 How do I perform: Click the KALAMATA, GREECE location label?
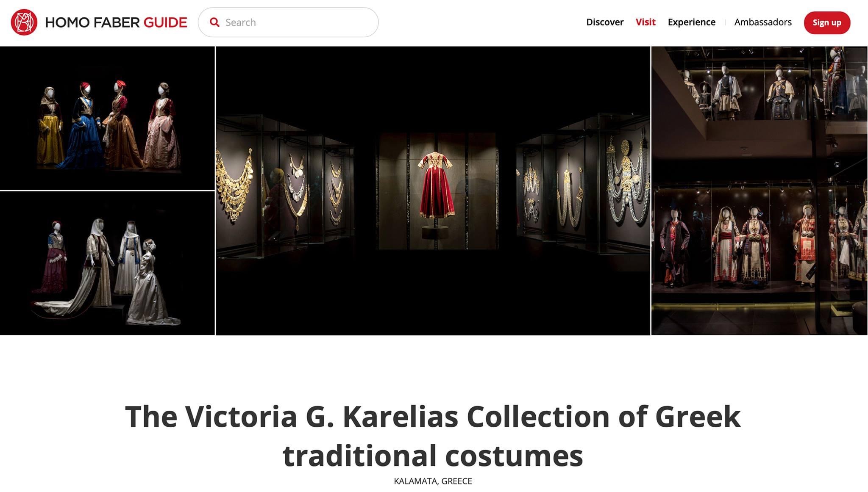[x=433, y=481]
